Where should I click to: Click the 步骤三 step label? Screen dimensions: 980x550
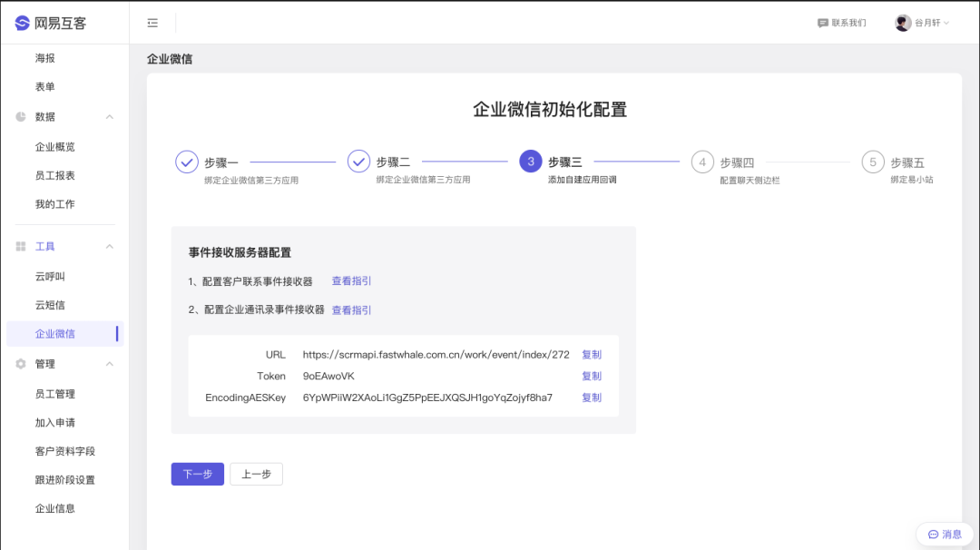click(x=565, y=162)
